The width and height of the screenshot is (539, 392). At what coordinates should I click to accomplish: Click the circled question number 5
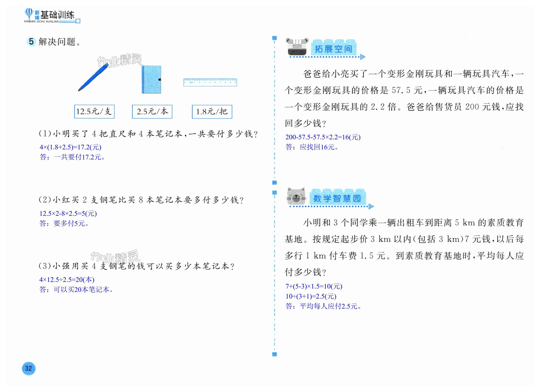click(x=31, y=42)
